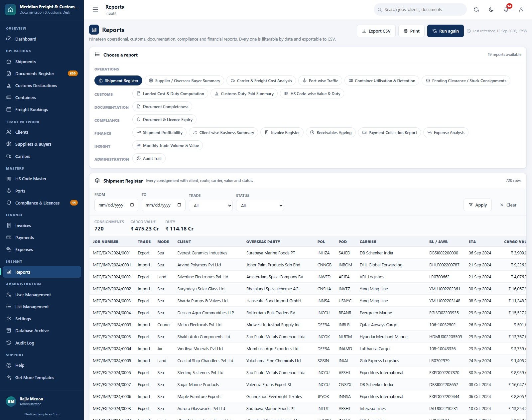Viewport: 532px width, 420px height.
Task: Open Freight Bookings
Action: click(x=42, y=109)
